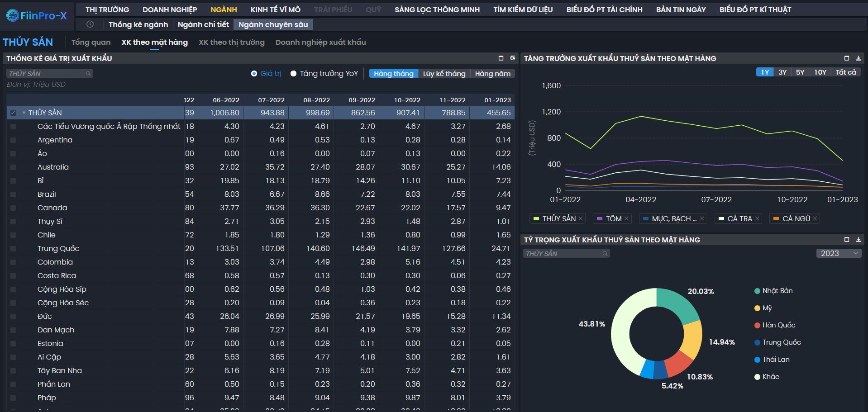Click the Hàng năm period button
This screenshot has height=412, width=868.
coord(492,74)
